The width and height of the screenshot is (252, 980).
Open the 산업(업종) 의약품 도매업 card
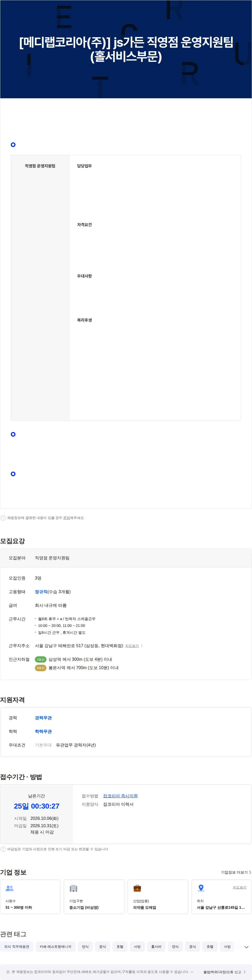tap(158, 897)
